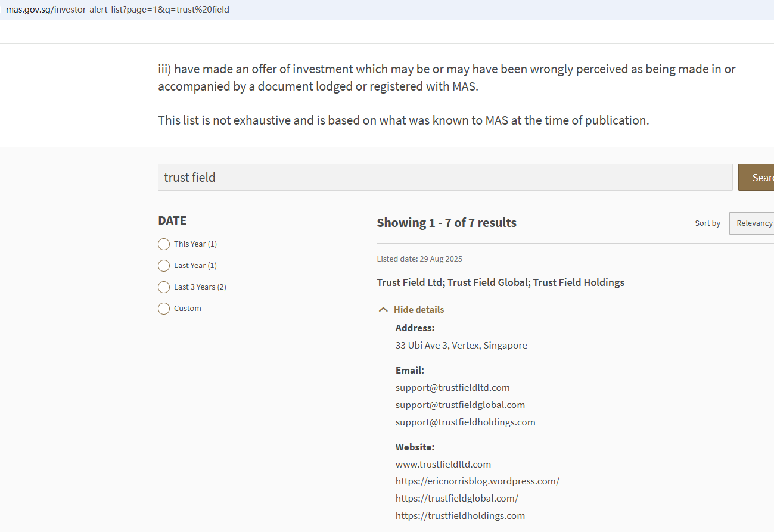Select the Last Year date filter

(164, 266)
